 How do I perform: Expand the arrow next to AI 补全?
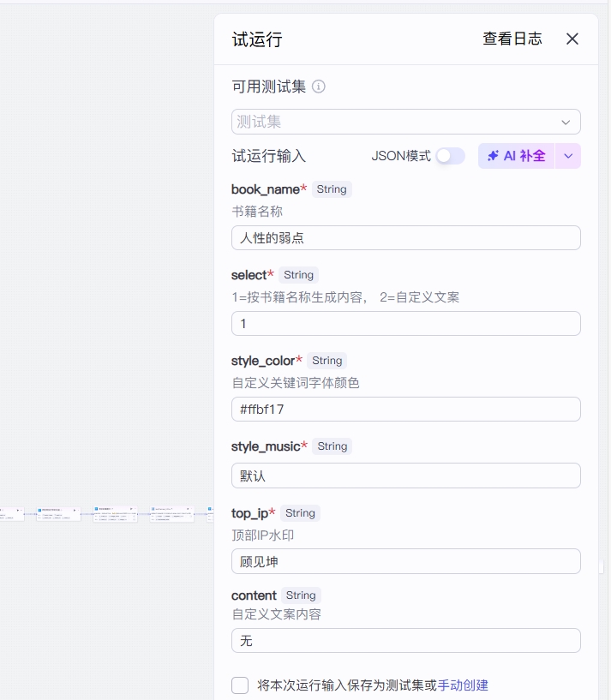click(x=568, y=156)
